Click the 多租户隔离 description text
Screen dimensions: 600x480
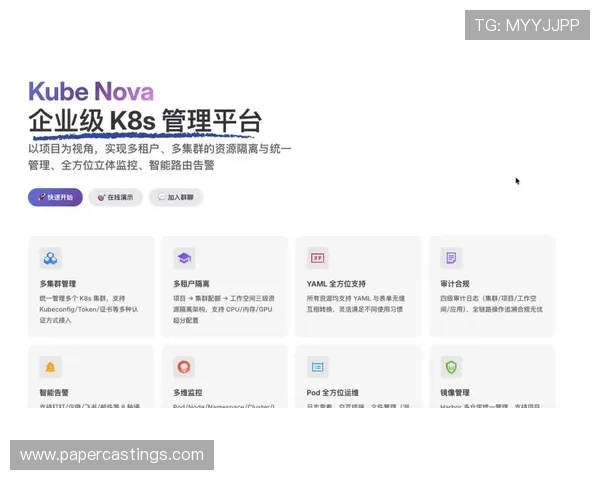coord(223,309)
